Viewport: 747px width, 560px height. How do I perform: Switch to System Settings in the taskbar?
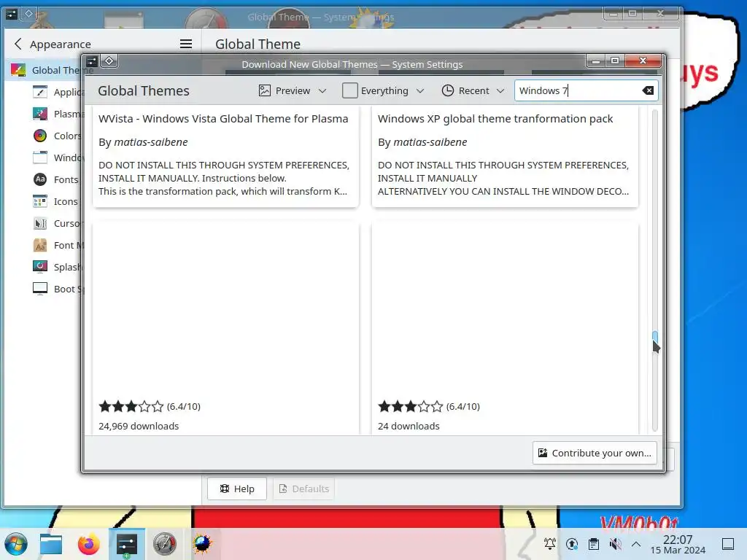[x=127, y=544]
